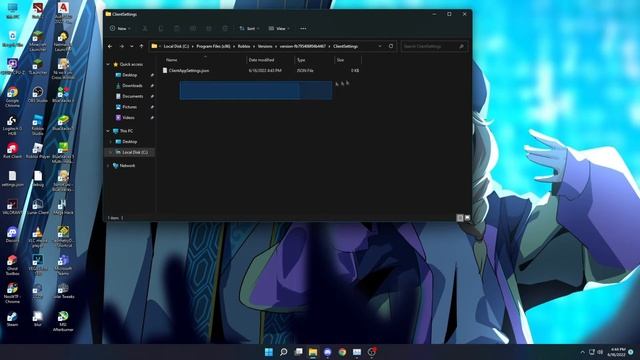Click the Forward navigation arrow

click(x=121, y=47)
